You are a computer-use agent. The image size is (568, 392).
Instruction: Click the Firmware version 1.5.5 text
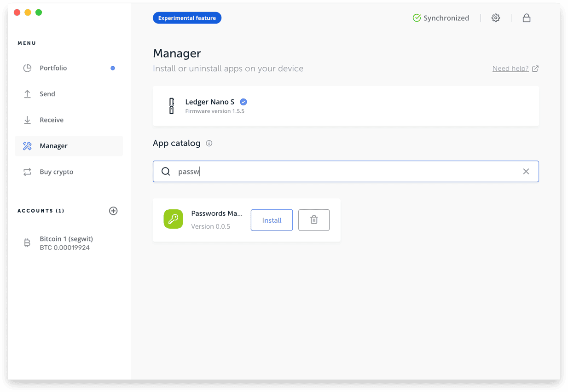[214, 111]
